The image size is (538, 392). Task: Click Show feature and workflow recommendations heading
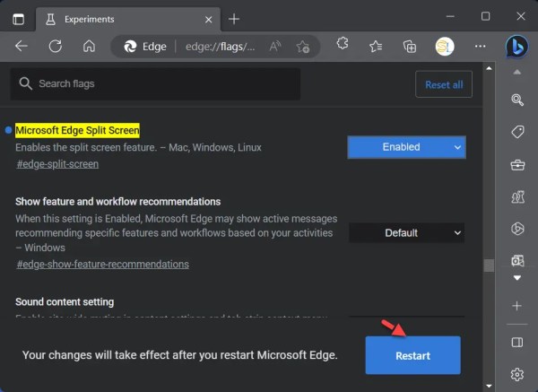click(117, 202)
